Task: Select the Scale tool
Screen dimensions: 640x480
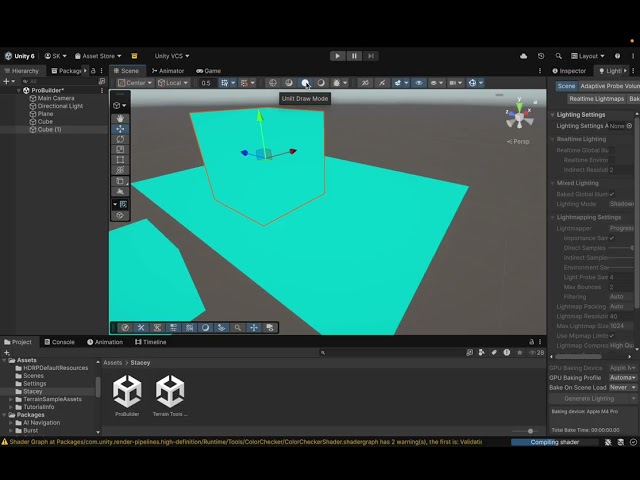Action: (120, 149)
